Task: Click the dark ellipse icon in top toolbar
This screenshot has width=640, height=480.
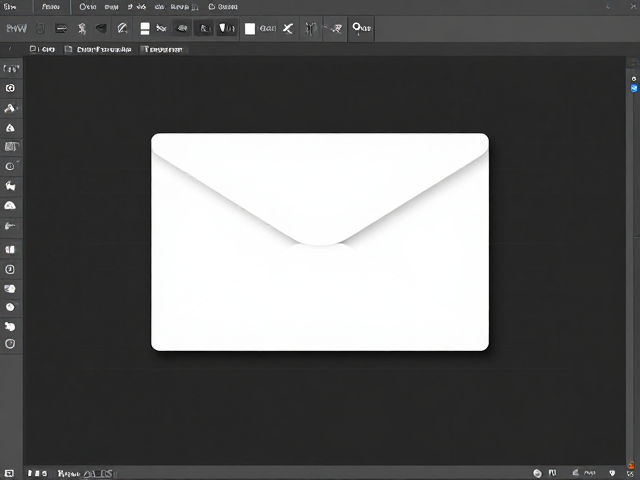Action: [182, 28]
